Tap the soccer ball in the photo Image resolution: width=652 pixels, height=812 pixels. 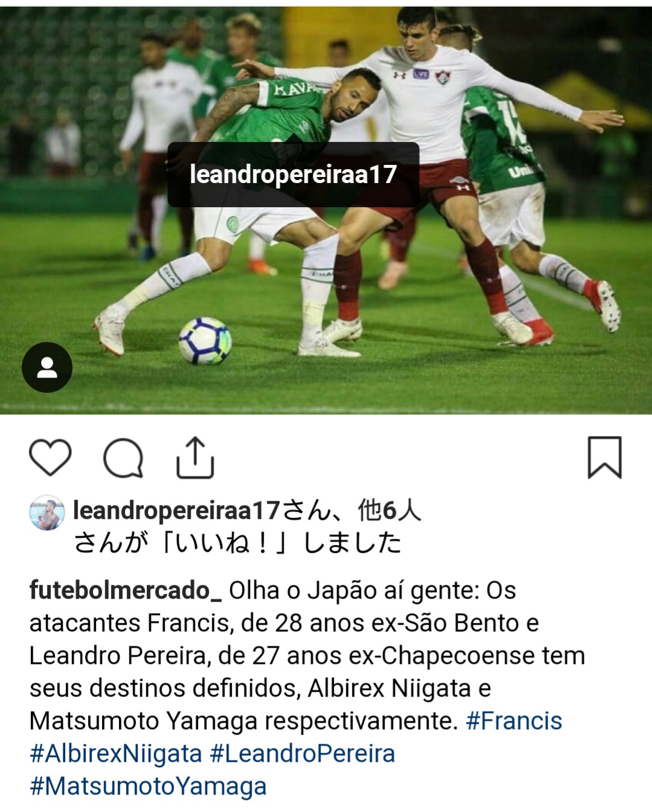[x=205, y=341]
